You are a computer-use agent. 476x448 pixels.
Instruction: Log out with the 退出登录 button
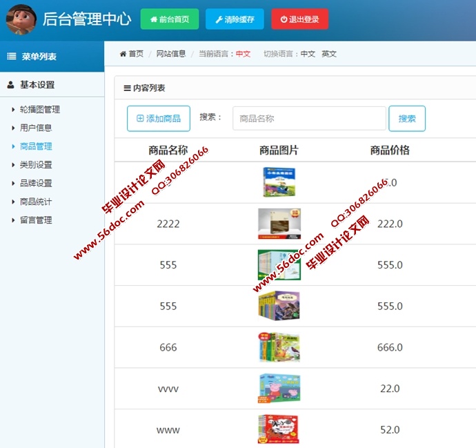pos(300,19)
